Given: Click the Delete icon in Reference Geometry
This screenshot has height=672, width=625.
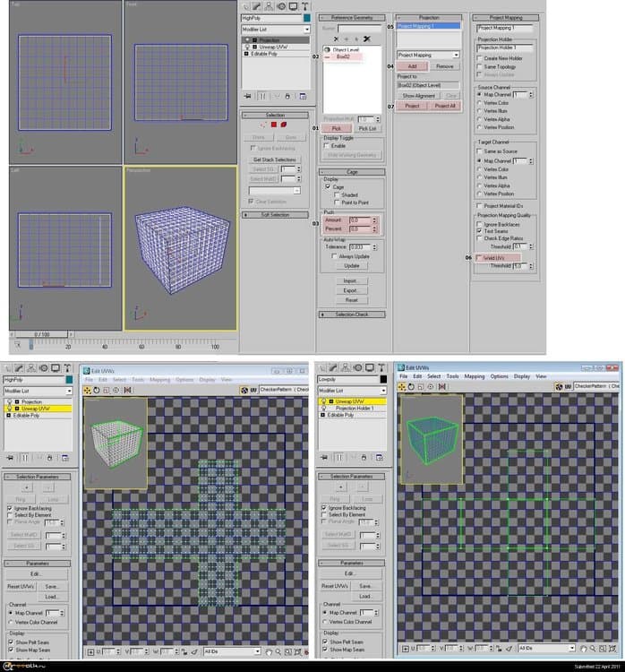Looking at the screenshot, I should click(x=336, y=39).
